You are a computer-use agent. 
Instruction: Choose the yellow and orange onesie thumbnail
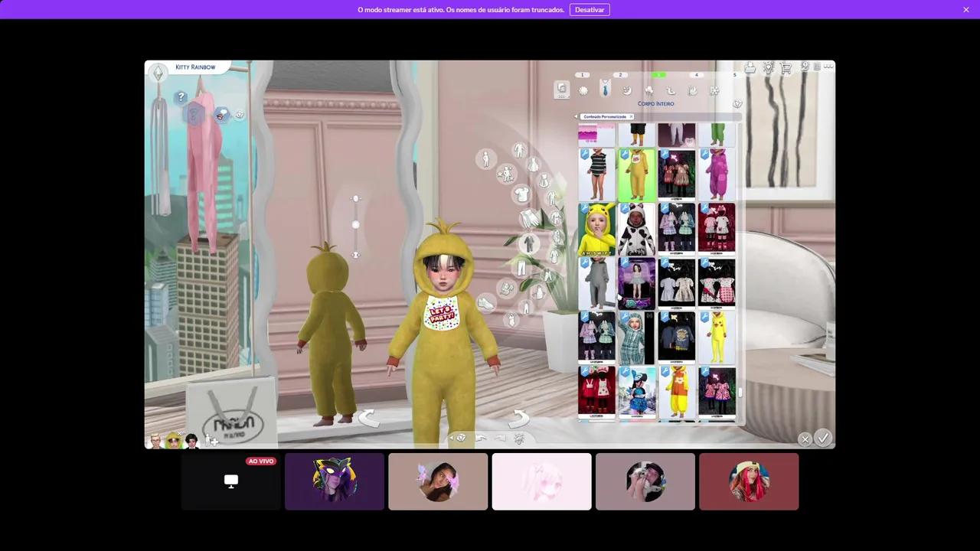pyautogui.click(x=677, y=392)
